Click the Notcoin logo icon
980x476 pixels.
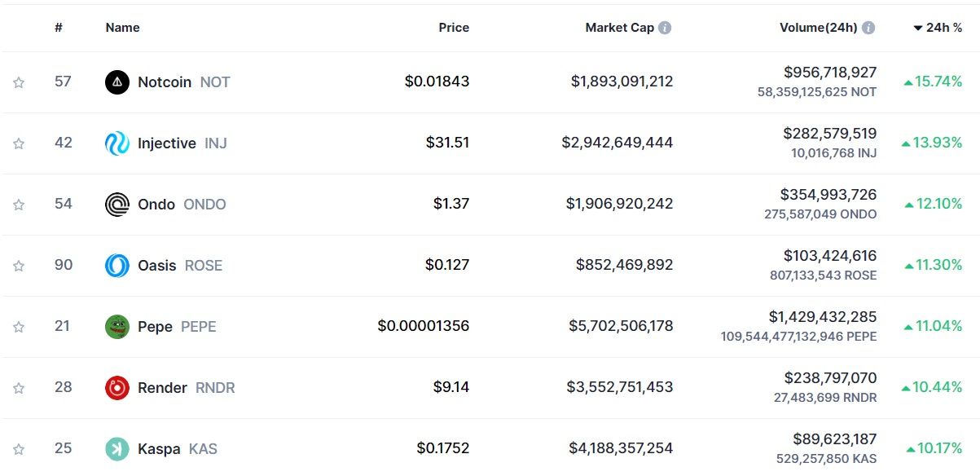point(117,82)
